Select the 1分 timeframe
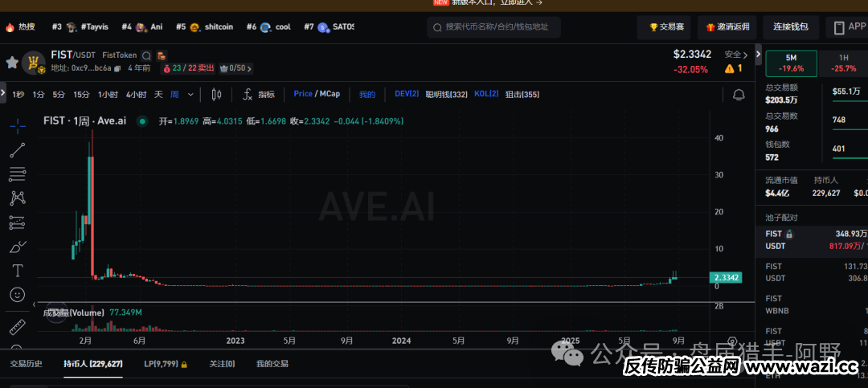Screen dimensions: 868x388 click(x=39, y=95)
